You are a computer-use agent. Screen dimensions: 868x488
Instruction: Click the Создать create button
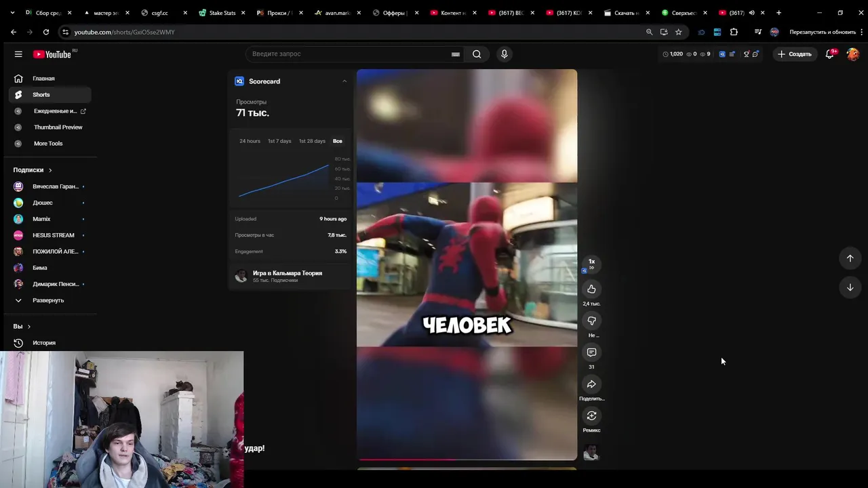click(795, 54)
